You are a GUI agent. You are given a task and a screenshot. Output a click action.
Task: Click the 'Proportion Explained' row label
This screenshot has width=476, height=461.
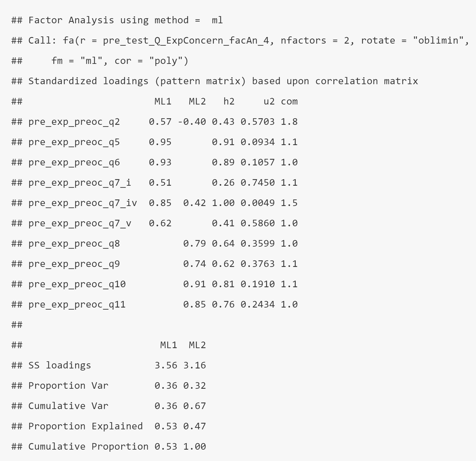click(85, 426)
